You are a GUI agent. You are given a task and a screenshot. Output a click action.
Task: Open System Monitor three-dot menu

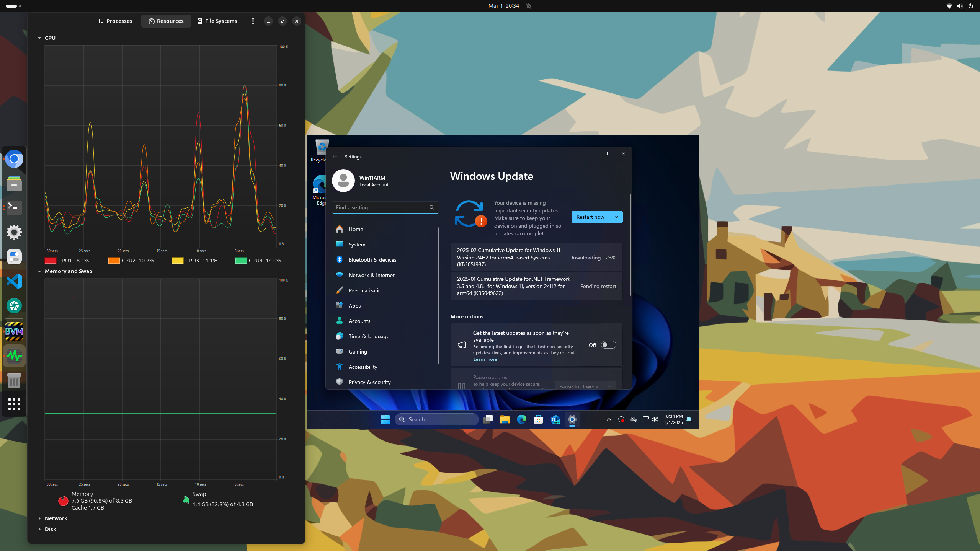(253, 21)
